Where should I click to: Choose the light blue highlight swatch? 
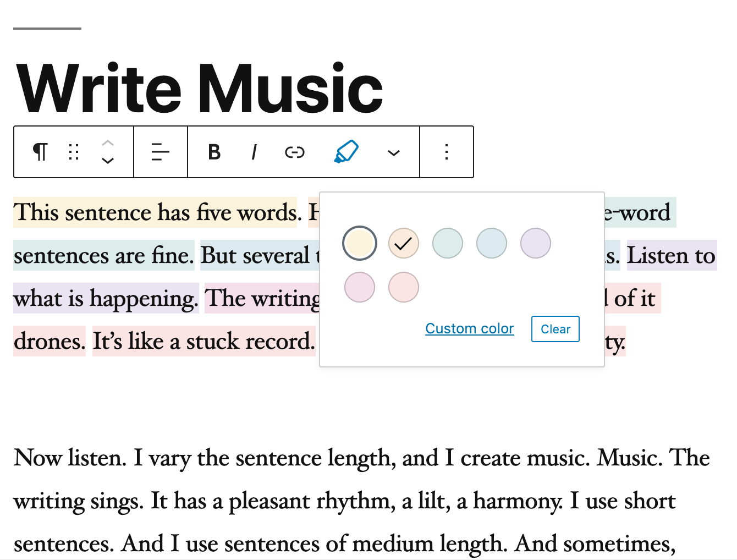492,243
